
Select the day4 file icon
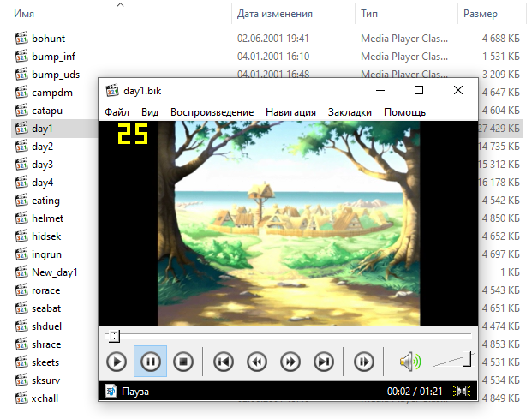[21, 182]
